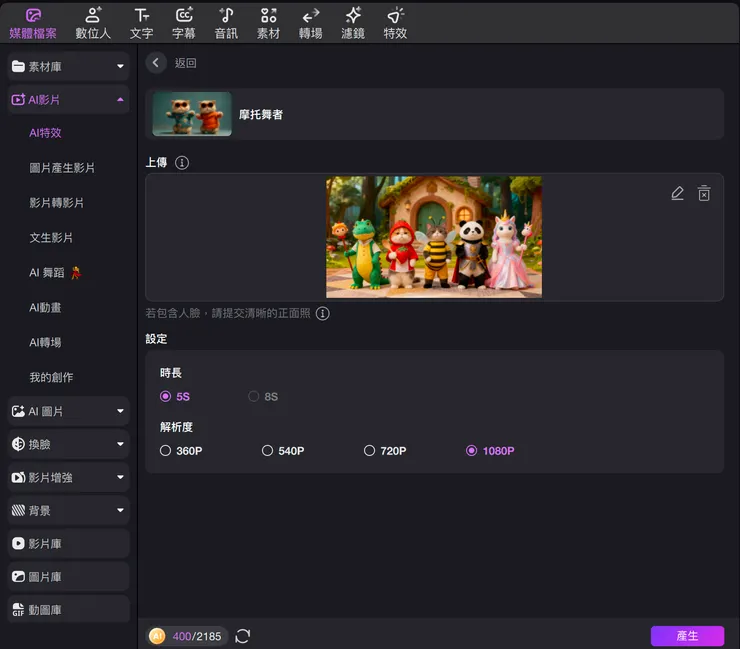Image resolution: width=740 pixels, height=649 pixels.
Task: Click the 影片庫 play icon
Action: [18, 544]
